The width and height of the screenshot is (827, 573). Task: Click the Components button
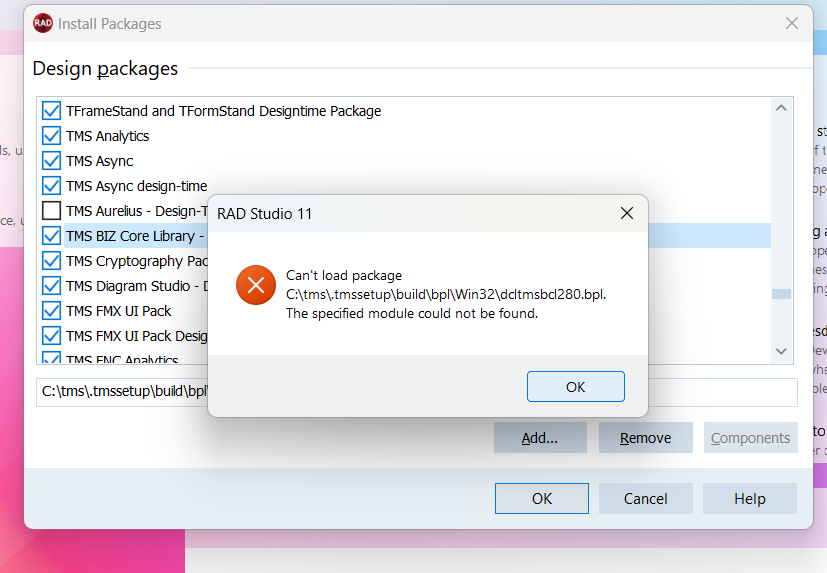click(x=751, y=438)
